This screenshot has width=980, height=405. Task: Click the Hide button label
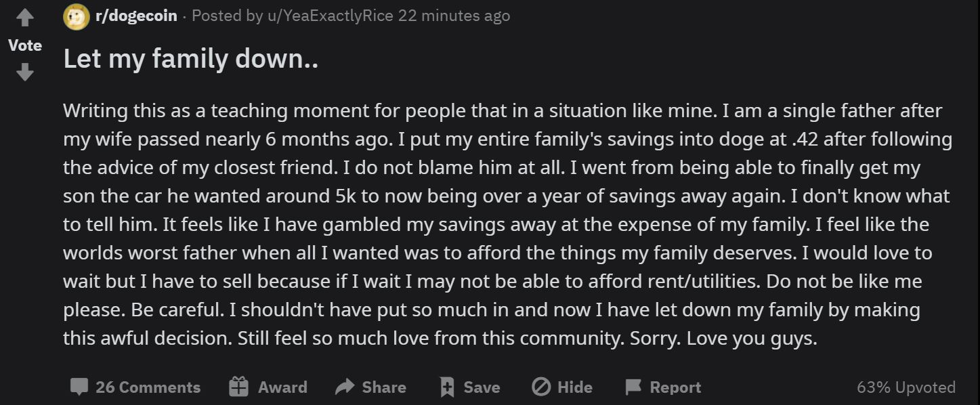(575, 387)
